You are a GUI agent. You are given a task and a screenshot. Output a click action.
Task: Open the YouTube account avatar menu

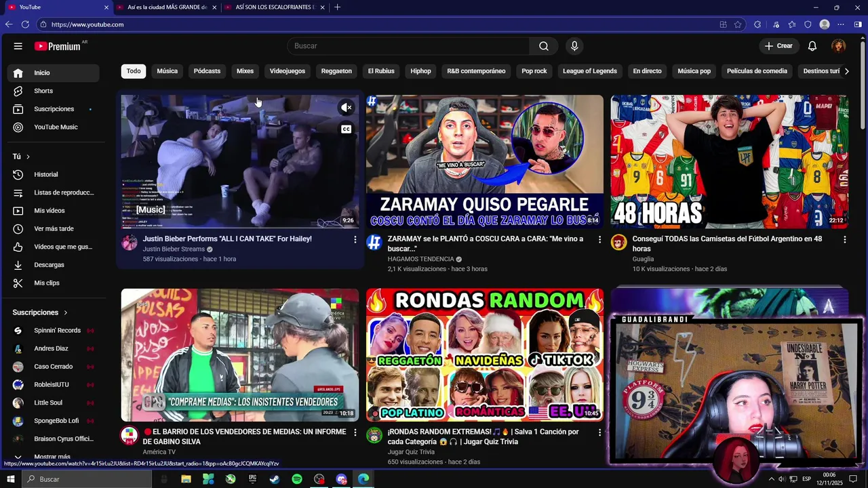[x=839, y=46]
